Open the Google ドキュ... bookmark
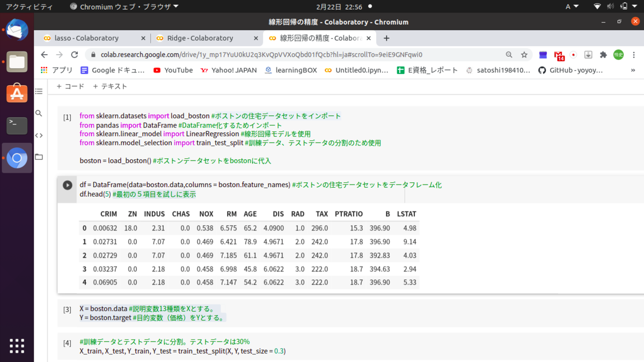The width and height of the screenshot is (644, 362). point(113,70)
